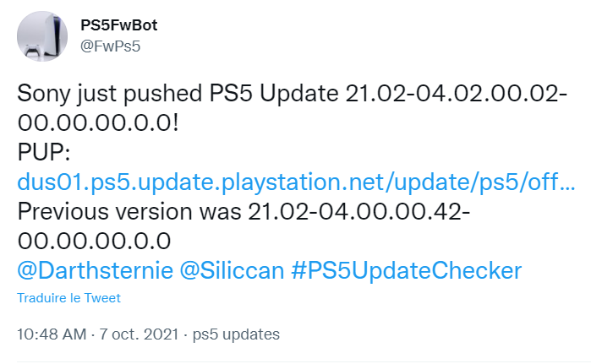The width and height of the screenshot is (591, 364).
Task: Click the "Sony just pushed PS5 Update" text
Action: pyautogui.click(x=178, y=93)
